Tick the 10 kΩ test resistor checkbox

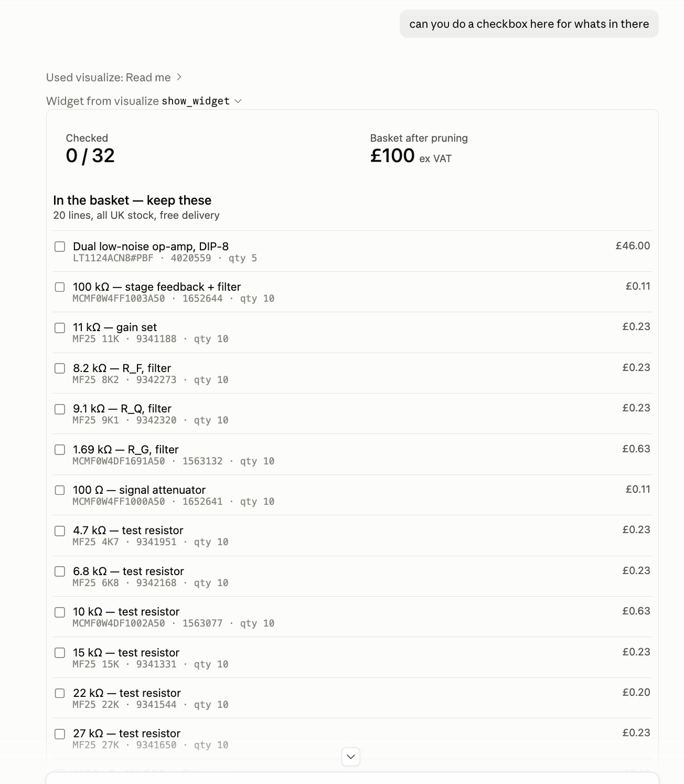(x=60, y=612)
